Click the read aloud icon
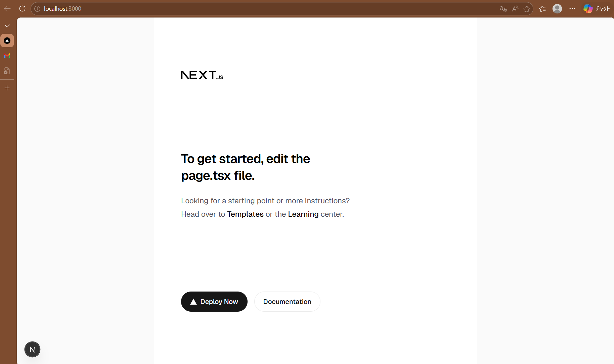This screenshot has width=614, height=364. click(515, 9)
